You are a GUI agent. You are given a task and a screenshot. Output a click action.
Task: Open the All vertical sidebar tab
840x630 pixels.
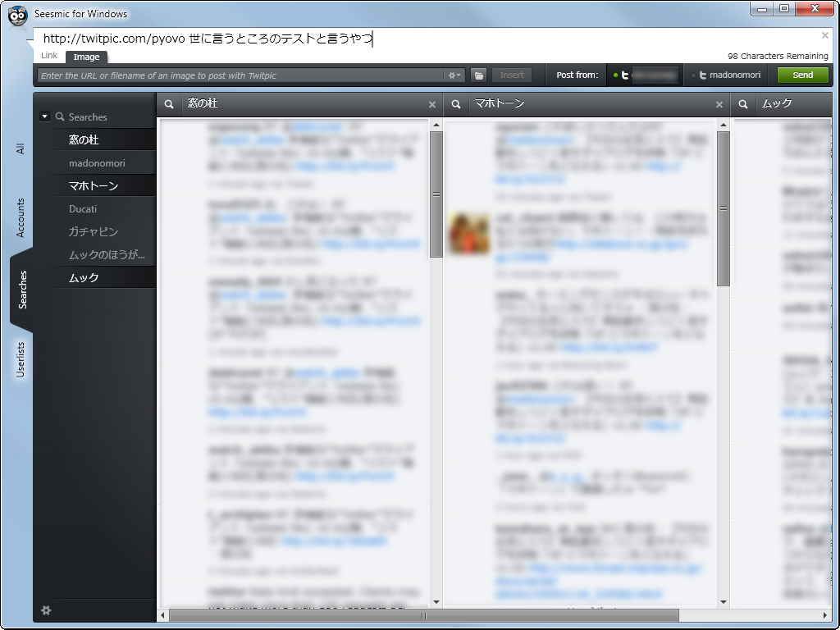(x=21, y=148)
